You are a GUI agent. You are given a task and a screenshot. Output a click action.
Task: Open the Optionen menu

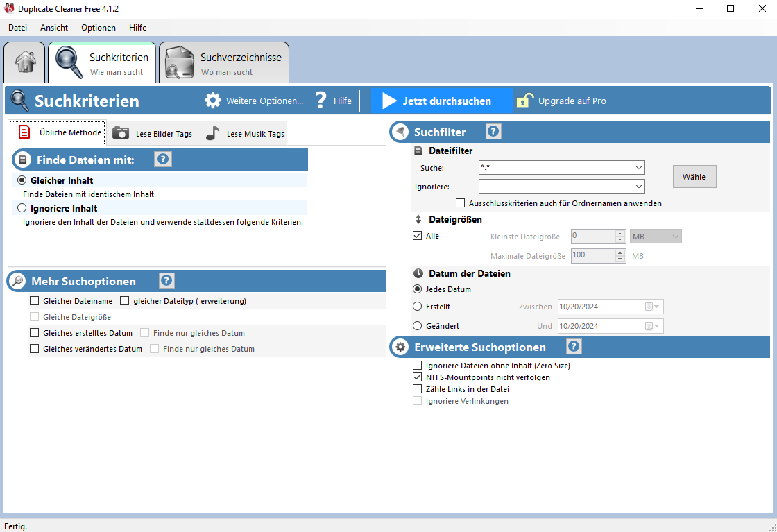pos(98,28)
